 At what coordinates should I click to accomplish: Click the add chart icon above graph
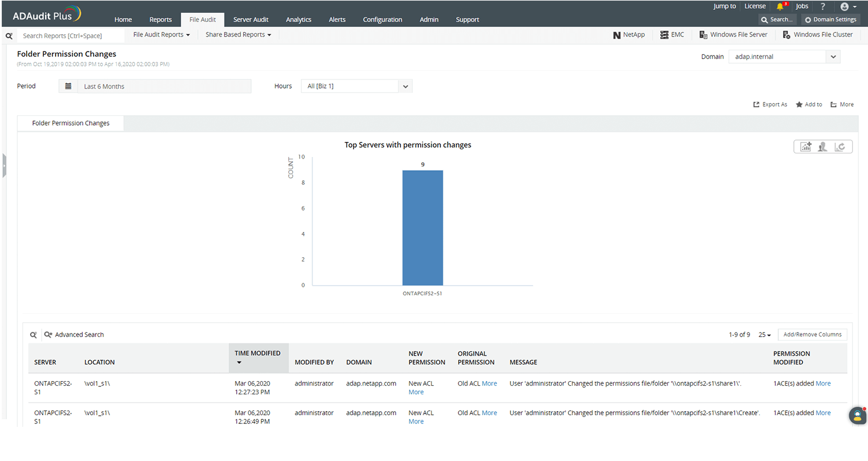point(806,147)
